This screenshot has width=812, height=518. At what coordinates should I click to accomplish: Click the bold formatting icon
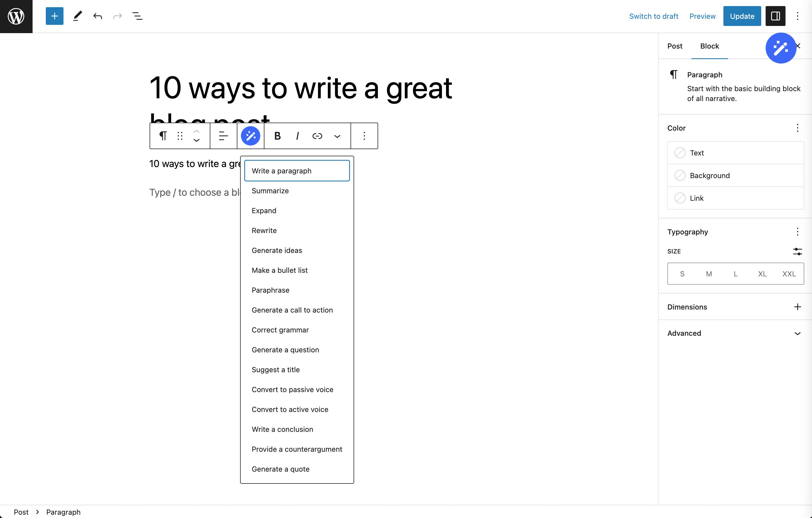coord(278,136)
